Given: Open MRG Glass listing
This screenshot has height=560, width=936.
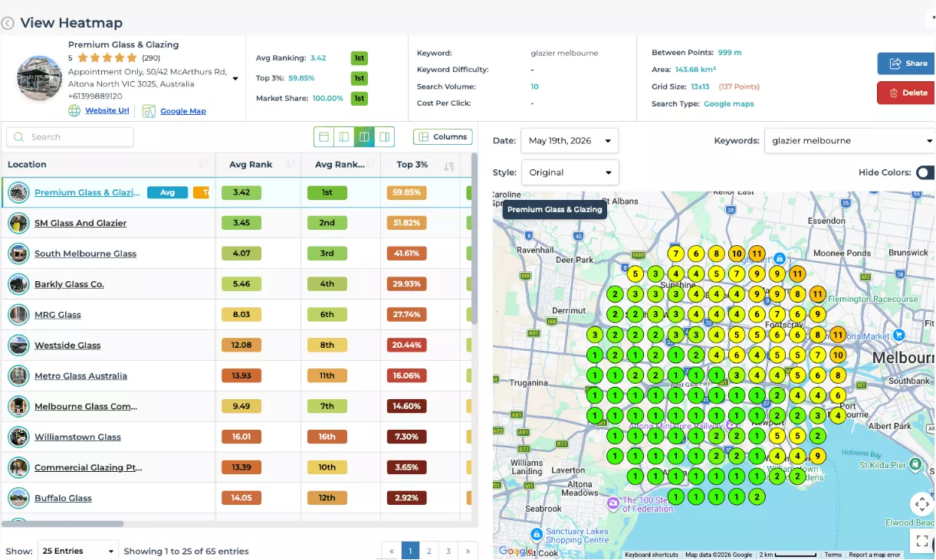Looking at the screenshot, I should 57,315.
